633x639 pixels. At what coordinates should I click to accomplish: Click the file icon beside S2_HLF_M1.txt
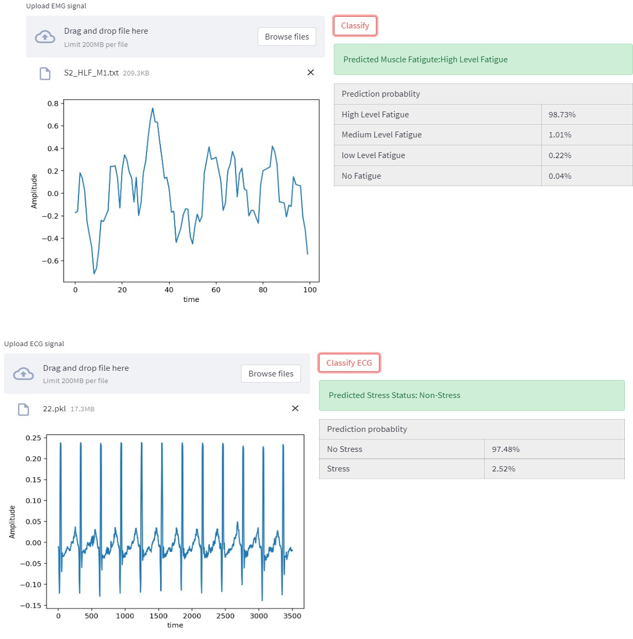click(44, 73)
